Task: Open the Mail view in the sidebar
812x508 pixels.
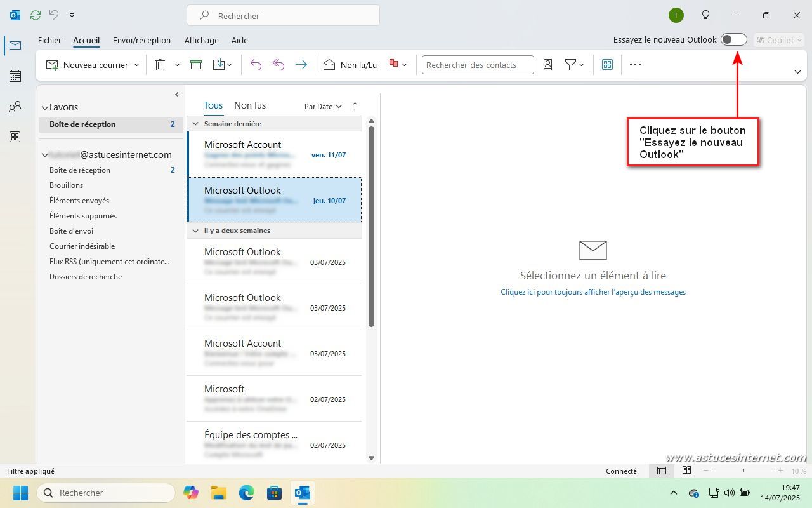Action: 15,45
